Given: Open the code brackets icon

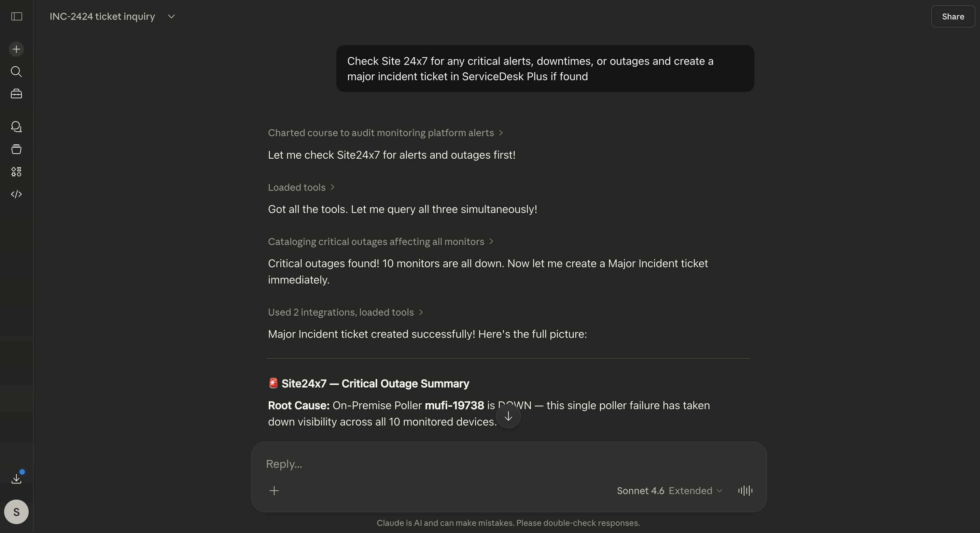Looking at the screenshot, I should pyautogui.click(x=16, y=194).
